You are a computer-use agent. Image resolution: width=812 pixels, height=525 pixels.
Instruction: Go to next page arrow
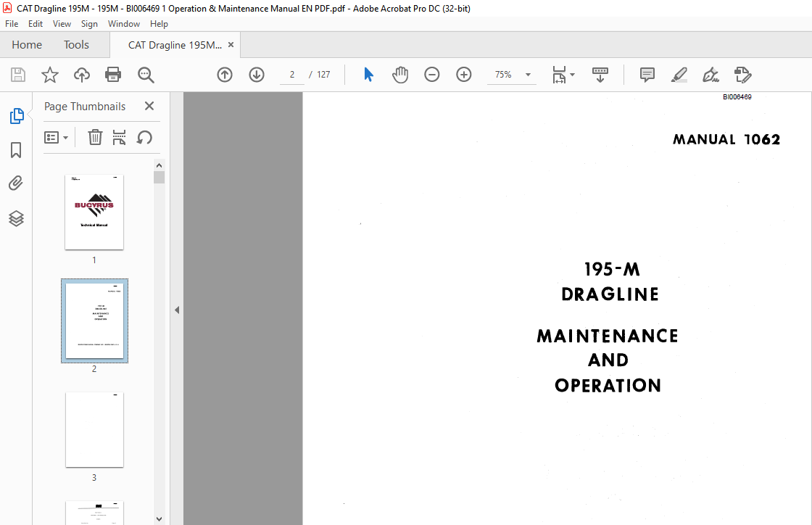pos(257,75)
